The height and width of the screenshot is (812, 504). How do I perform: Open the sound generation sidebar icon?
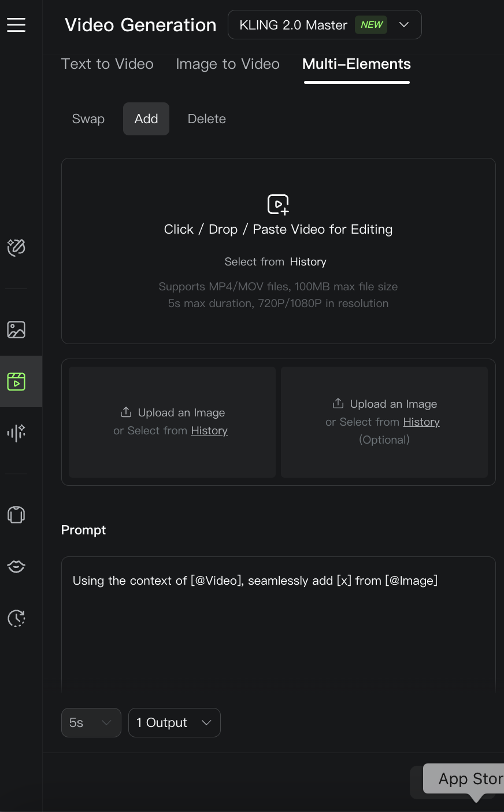16,433
